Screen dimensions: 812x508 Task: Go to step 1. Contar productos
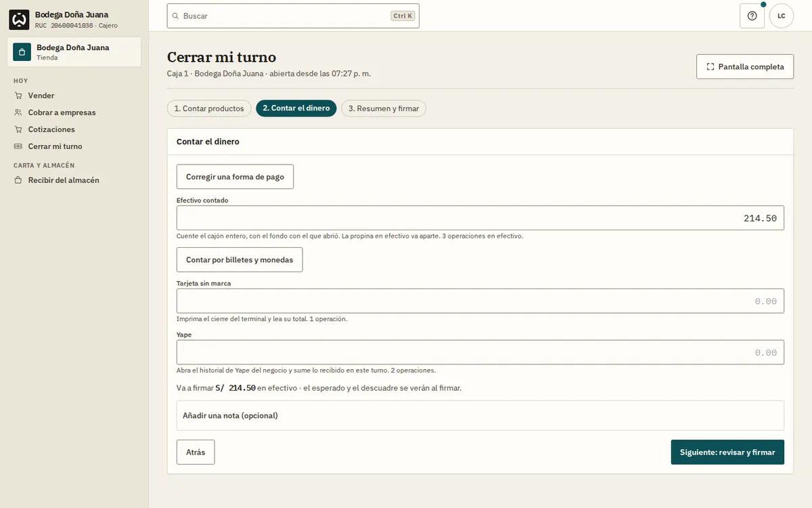coord(209,108)
